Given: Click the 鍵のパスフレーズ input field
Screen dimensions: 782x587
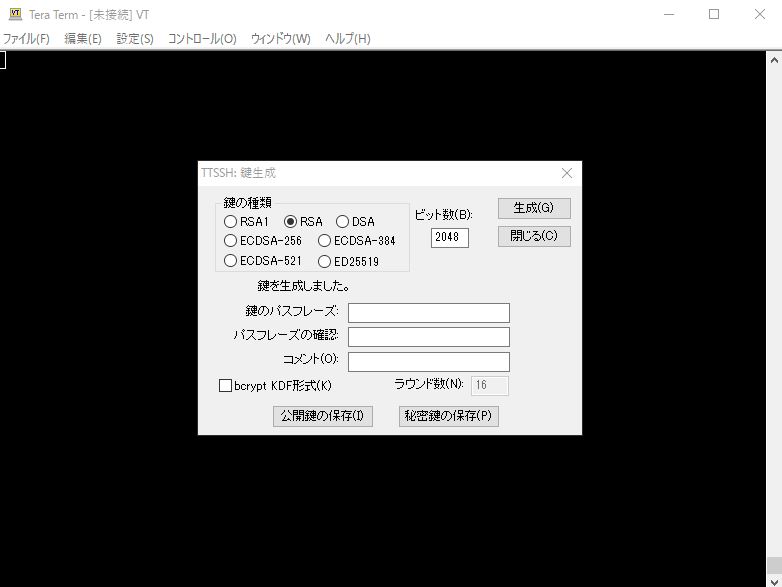Looking at the screenshot, I should point(429,313).
